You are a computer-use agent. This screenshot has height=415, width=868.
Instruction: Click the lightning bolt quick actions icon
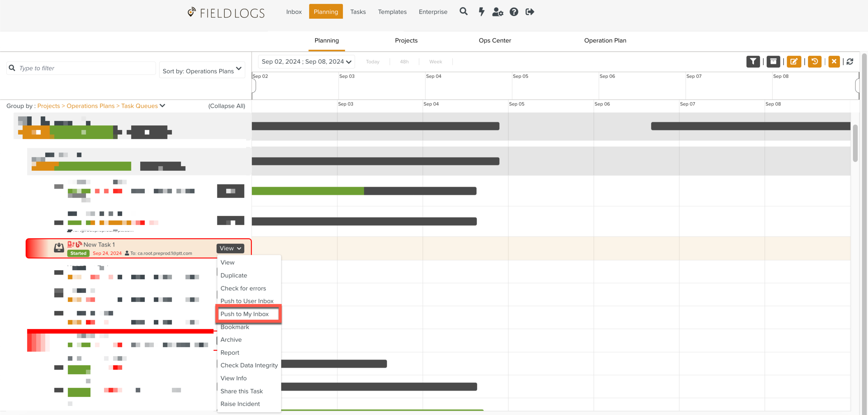pyautogui.click(x=481, y=12)
